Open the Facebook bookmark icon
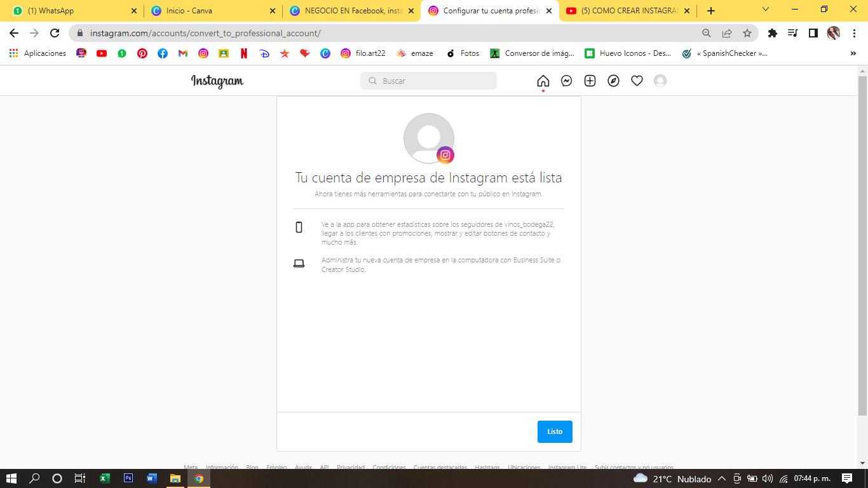The width and height of the screenshot is (868, 488). [x=163, y=53]
